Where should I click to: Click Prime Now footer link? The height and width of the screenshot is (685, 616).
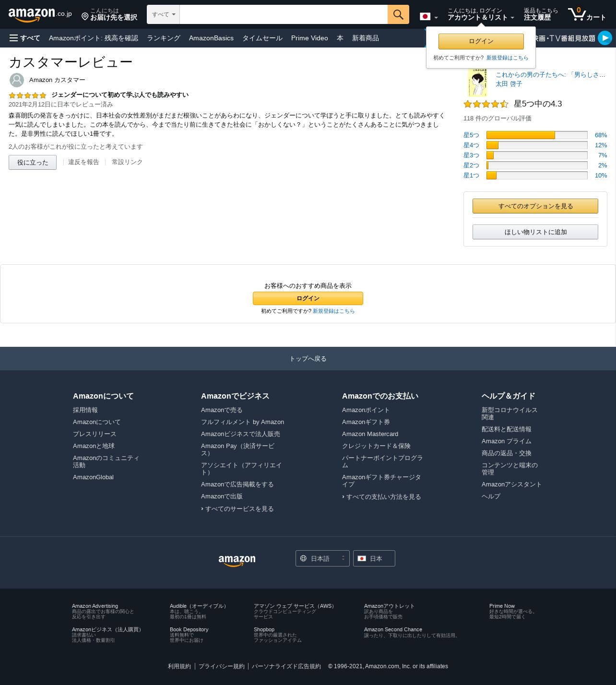point(502,606)
